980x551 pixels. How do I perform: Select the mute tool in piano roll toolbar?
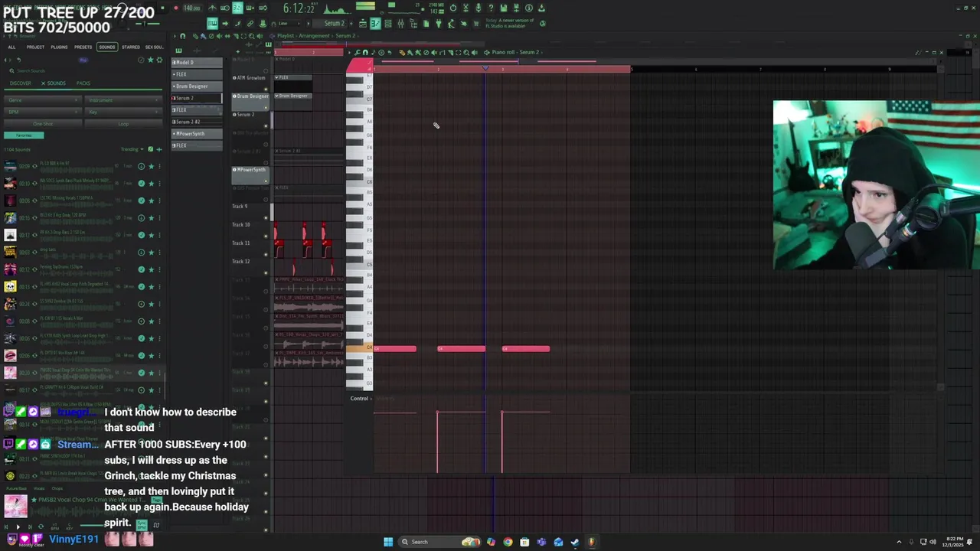coord(433,53)
